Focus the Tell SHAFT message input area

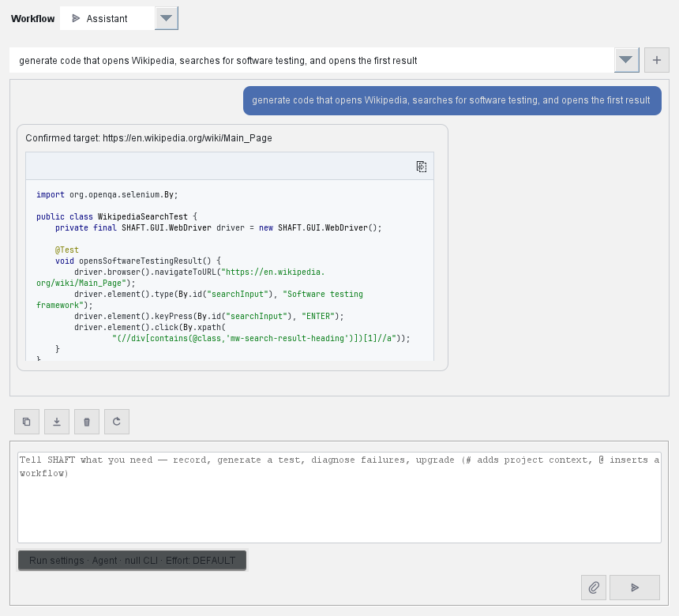pyautogui.click(x=339, y=497)
